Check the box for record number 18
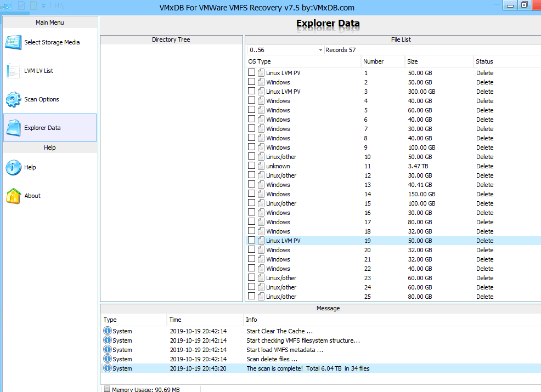The width and height of the screenshot is (541, 392). tap(251, 231)
